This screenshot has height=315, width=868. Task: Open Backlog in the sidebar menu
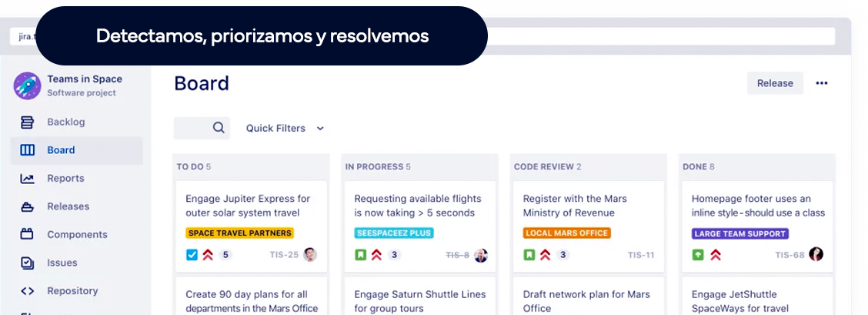[76, 122]
